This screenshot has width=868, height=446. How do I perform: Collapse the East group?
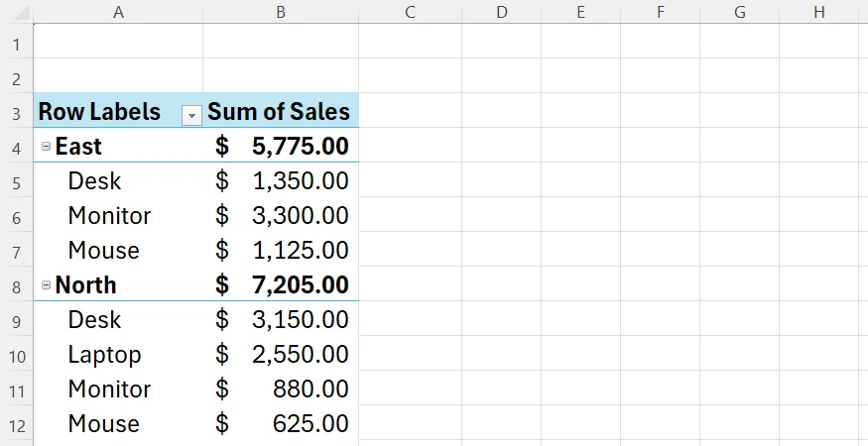[x=47, y=146]
